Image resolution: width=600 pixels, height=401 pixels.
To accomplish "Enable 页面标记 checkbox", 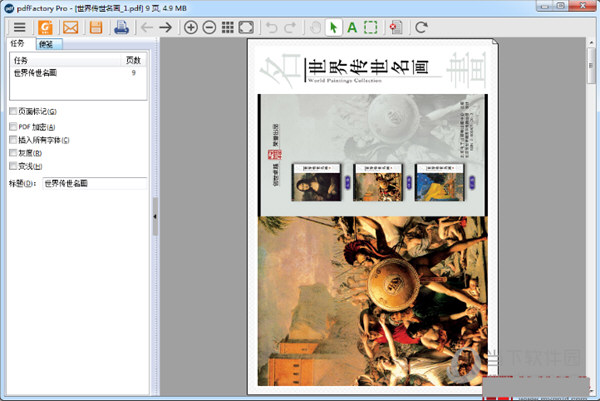I will (x=12, y=111).
